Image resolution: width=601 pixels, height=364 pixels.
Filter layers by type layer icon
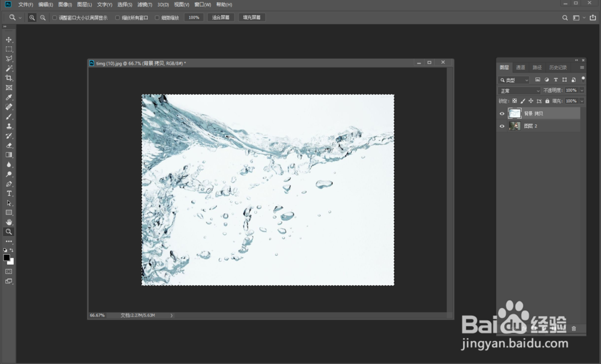tap(555, 80)
